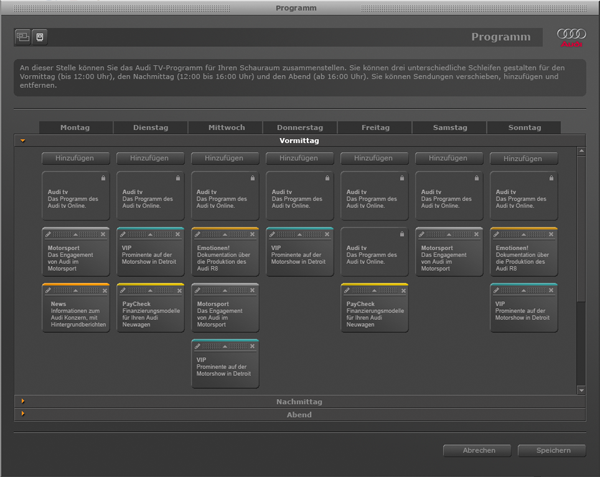Screen dimensions: 600x477
Task: Delete Donnerstag's VIP card with X icon
Action: tap(327, 234)
